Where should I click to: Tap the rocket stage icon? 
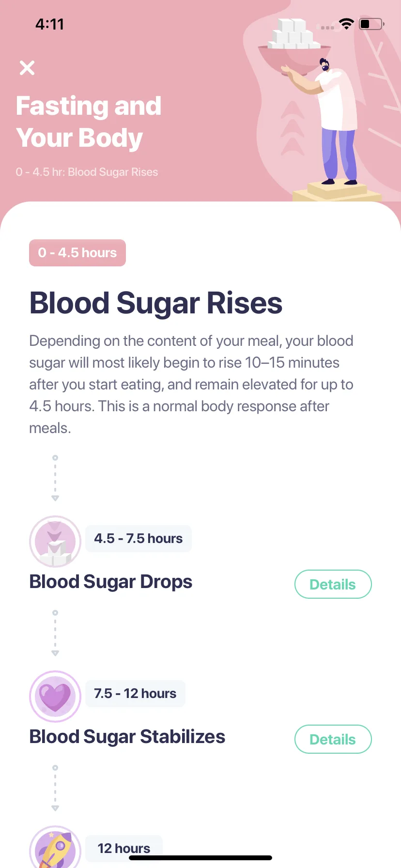point(55,847)
